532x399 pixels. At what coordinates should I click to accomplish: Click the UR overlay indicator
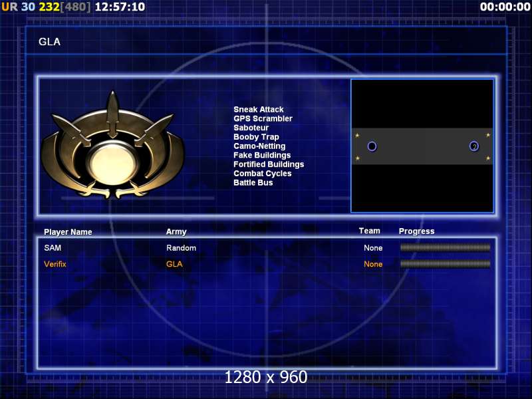coord(9,7)
